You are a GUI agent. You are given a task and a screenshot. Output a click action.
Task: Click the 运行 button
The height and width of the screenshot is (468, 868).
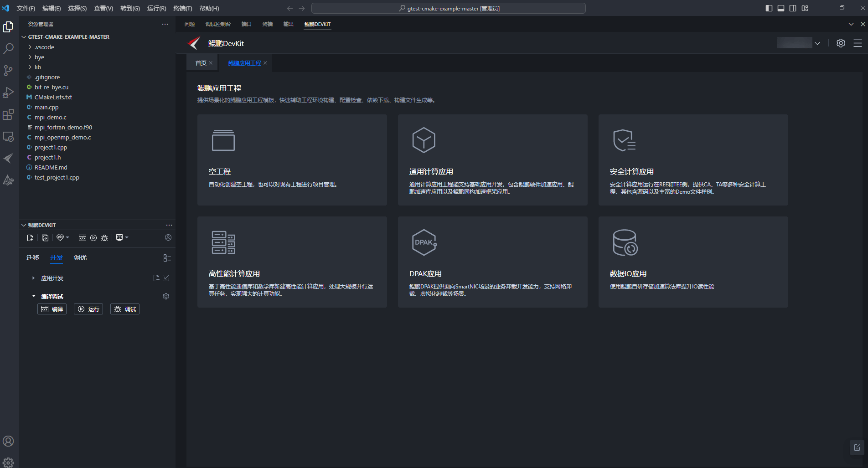point(88,309)
